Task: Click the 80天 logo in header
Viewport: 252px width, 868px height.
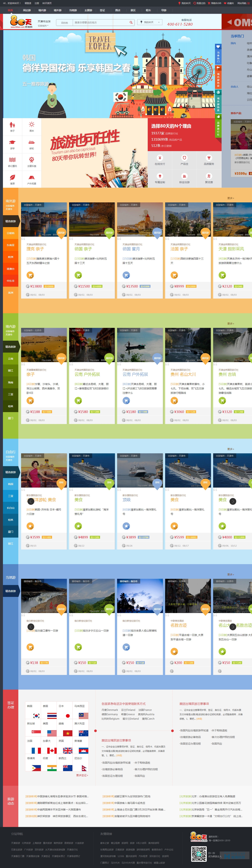Action: point(21,22)
